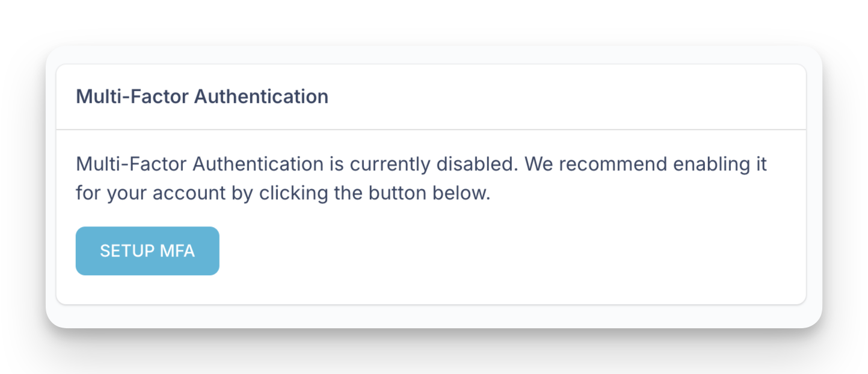This screenshot has height=374, width=868.
Task: Click the word "currently" in the description
Action: (x=390, y=164)
